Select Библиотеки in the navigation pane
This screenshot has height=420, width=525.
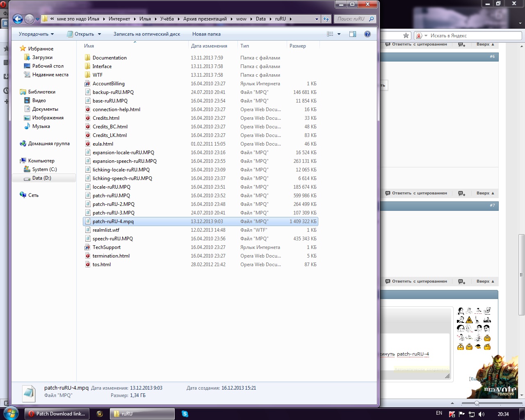(41, 92)
